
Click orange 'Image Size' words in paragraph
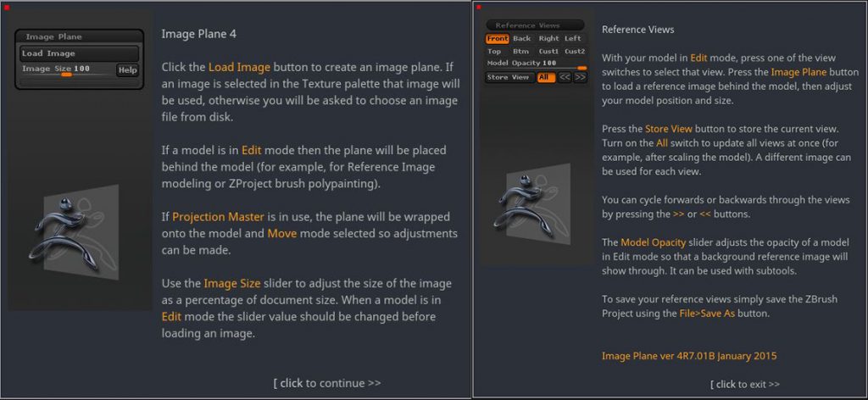tap(232, 284)
